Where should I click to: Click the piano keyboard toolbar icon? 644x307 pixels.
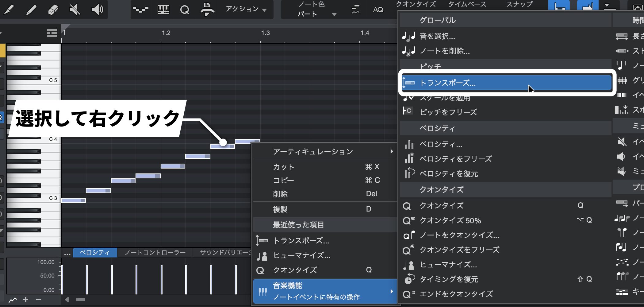[163, 10]
